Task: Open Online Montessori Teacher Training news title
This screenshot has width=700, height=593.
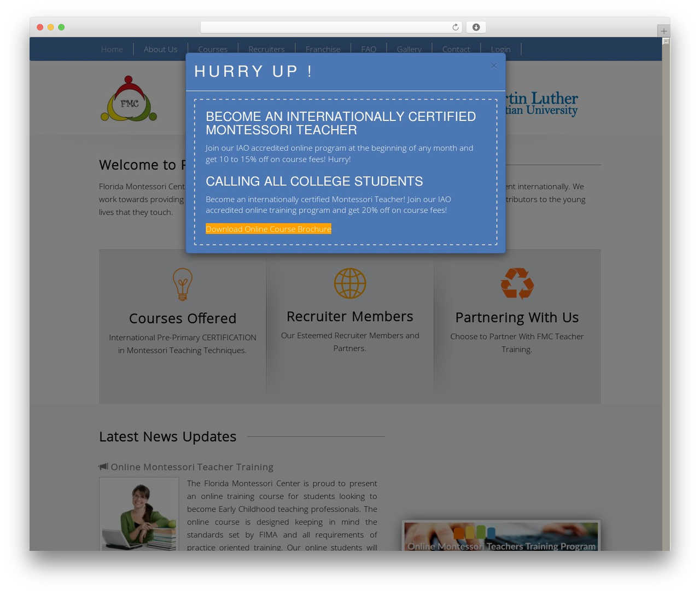Action: (x=192, y=467)
